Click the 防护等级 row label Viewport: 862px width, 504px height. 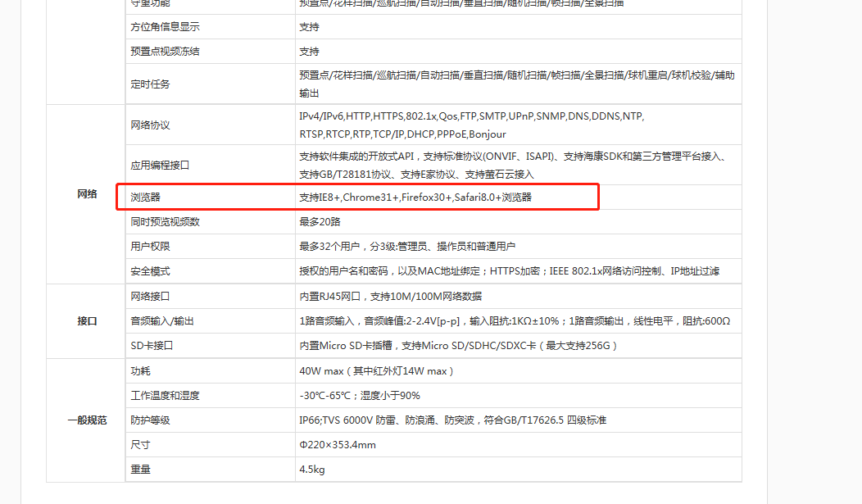[x=150, y=420]
